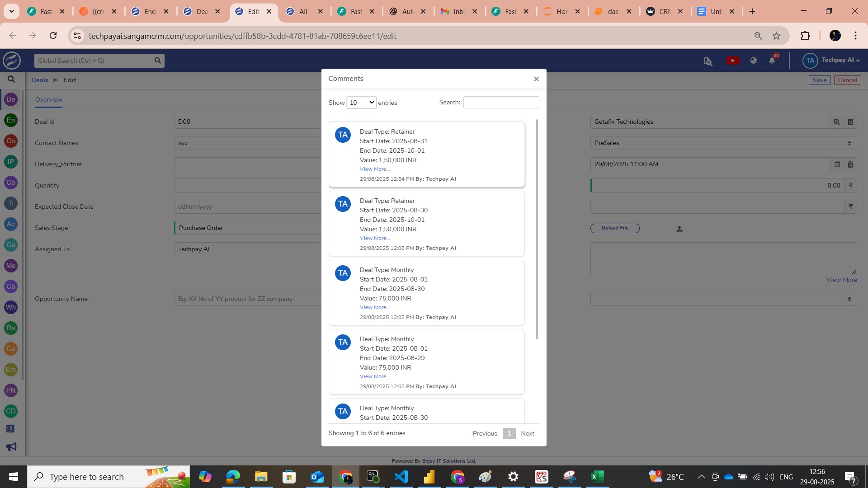Click the Save button

[x=819, y=80]
